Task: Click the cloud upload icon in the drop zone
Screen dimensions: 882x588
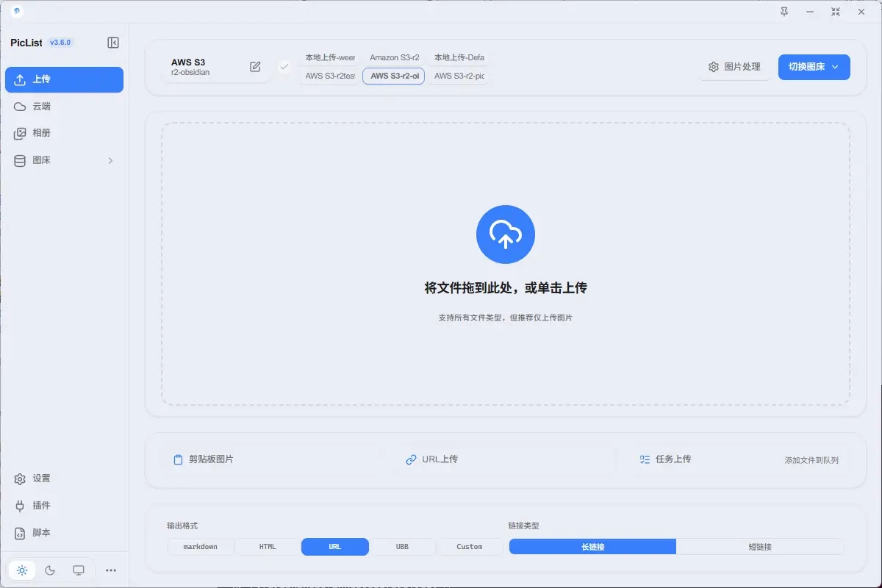Action: [506, 234]
